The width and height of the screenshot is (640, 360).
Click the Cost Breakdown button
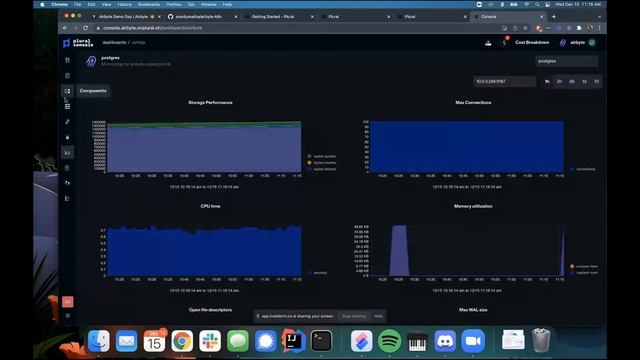532,42
